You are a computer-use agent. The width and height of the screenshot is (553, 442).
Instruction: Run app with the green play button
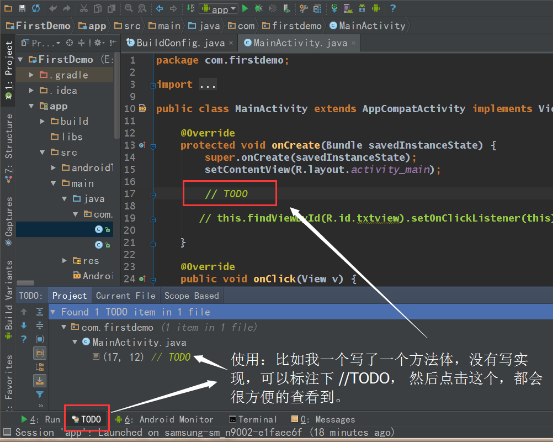(x=245, y=8)
